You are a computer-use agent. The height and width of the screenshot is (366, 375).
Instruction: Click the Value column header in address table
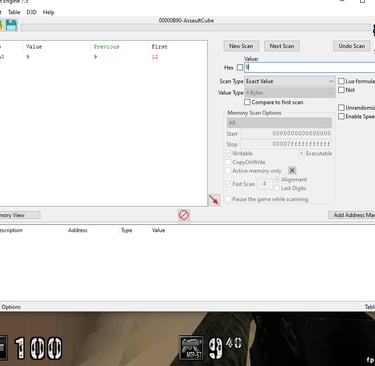[158, 230]
